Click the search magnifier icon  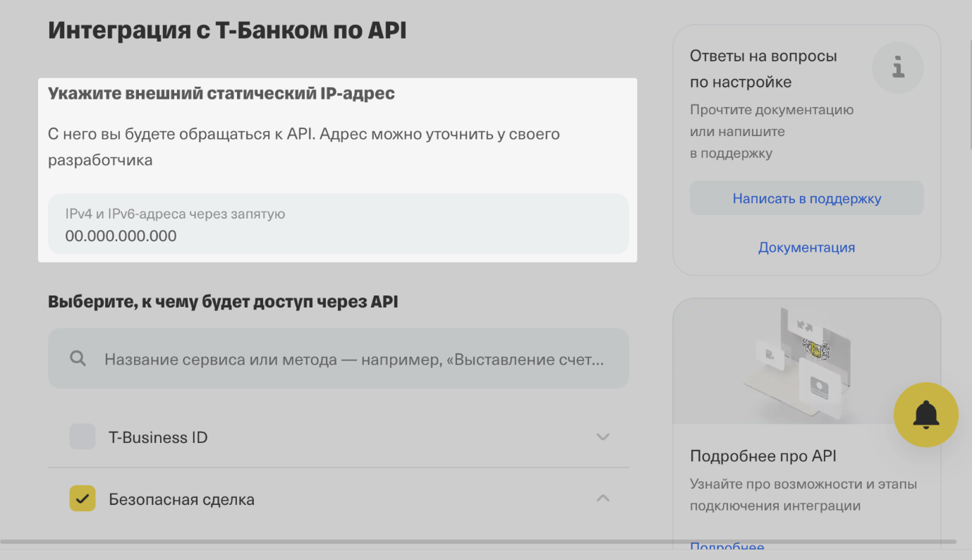coord(78,358)
